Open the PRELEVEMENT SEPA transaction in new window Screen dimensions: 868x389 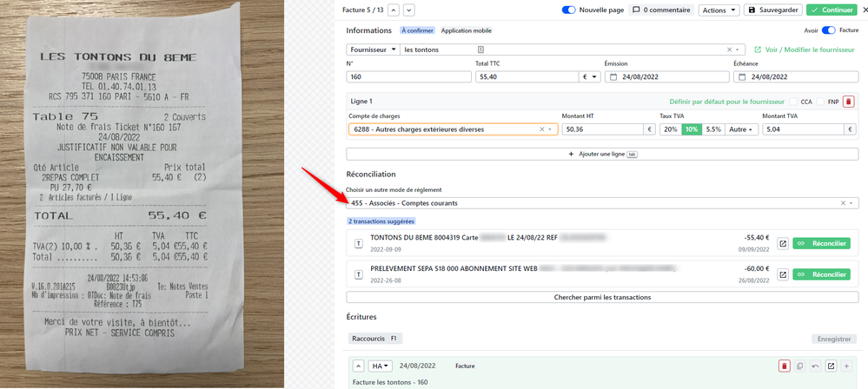pos(783,274)
